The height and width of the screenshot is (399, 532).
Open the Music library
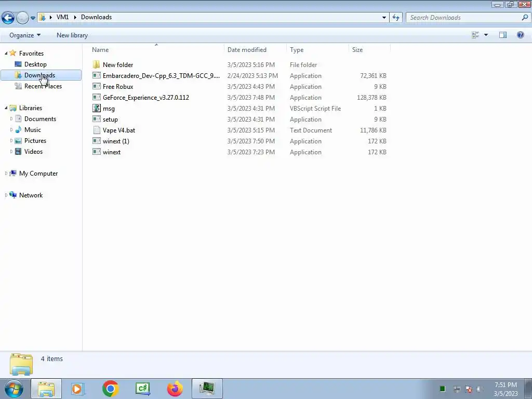click(33, 129)
